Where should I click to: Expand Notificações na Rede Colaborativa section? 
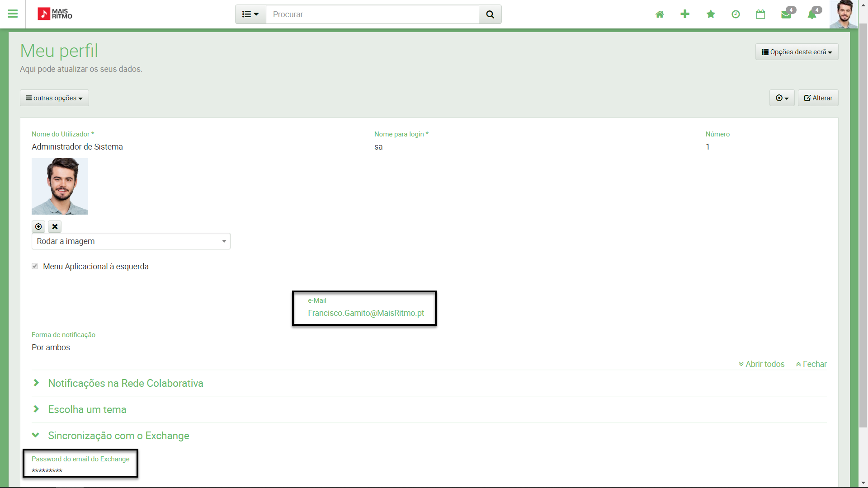125,383
